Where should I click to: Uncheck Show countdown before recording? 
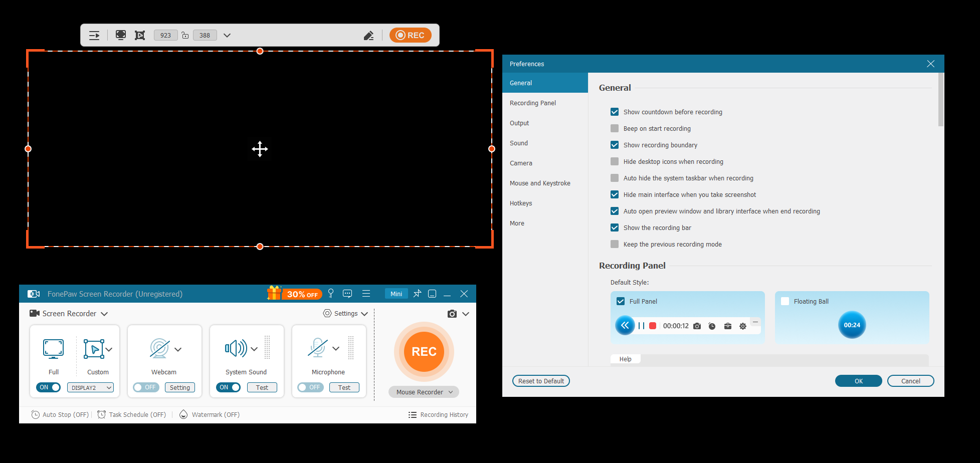point(615,112)
